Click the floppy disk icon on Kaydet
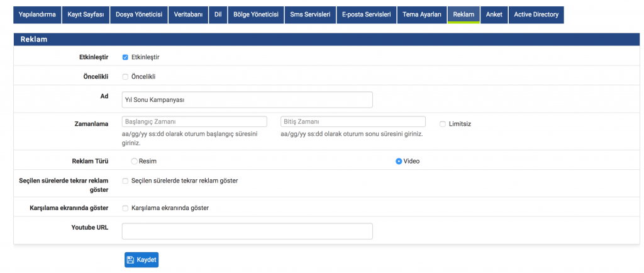This screenshot has width=644, height=273. click(x=131, y=260)
